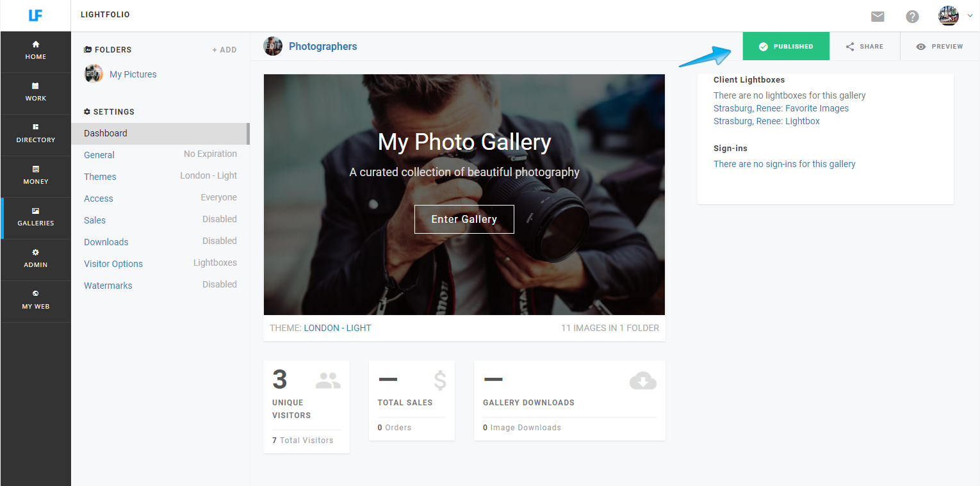Click the Enter Gallery button
The image size is (980, 486).
pyautogui.click(x=464, y=219)
